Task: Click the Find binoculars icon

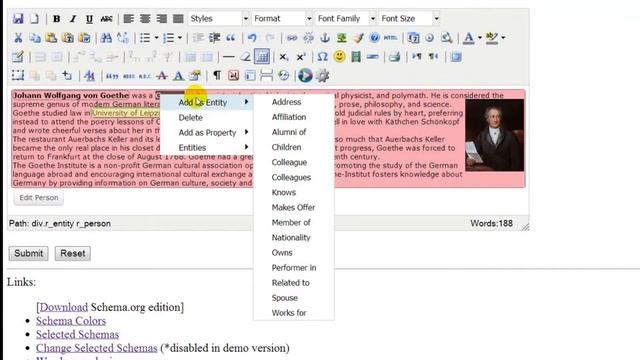Action: pyautogui.click(x=106, y=38)
